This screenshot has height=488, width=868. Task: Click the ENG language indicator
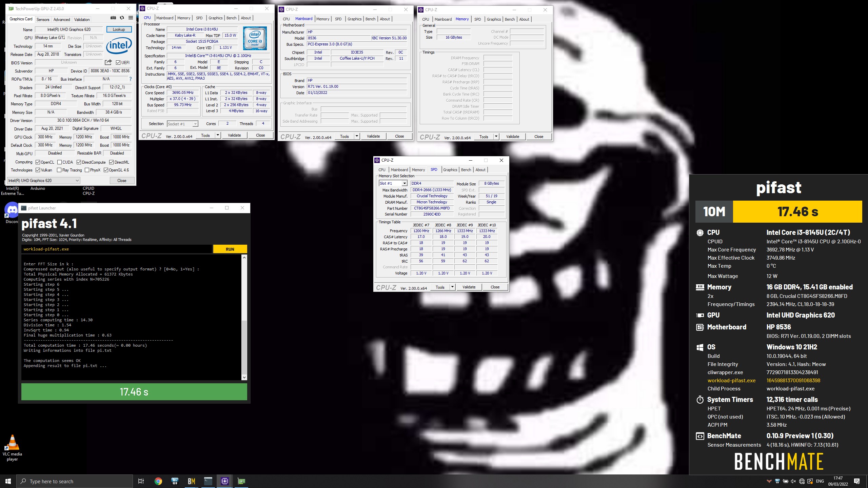click(820, 481)
